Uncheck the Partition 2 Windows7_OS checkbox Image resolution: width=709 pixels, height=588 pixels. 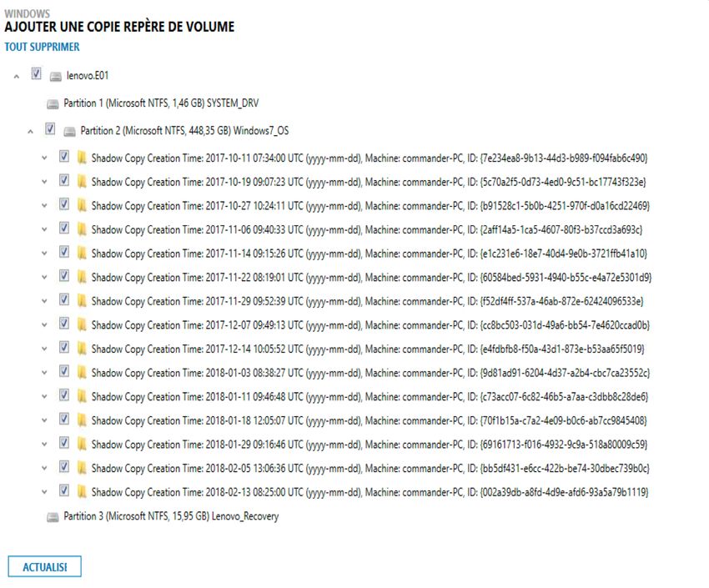(x=50, y=128)
